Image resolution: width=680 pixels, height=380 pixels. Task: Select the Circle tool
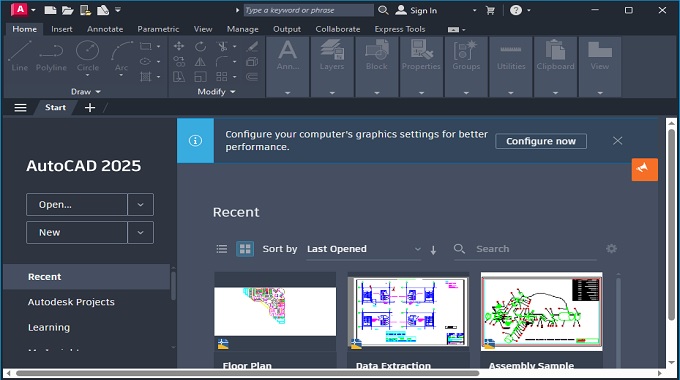88,56
